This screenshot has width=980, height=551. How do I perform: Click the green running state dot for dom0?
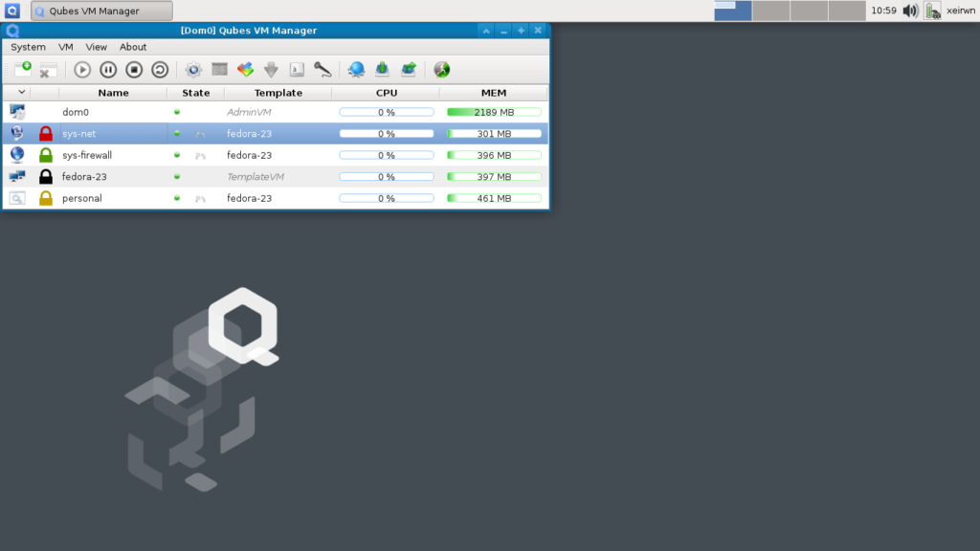click(x=177, y=112)
